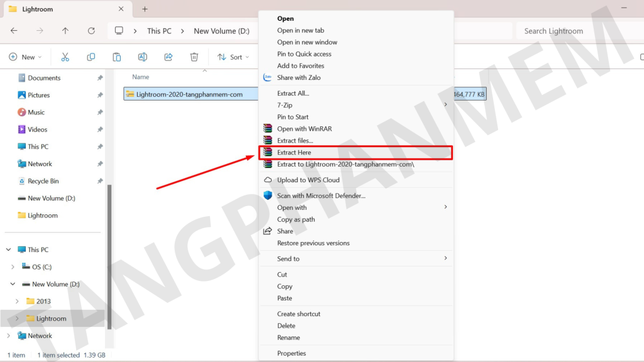Click the Delete trash icon in toolbar
Screen dimensions: 644x362
194,57
